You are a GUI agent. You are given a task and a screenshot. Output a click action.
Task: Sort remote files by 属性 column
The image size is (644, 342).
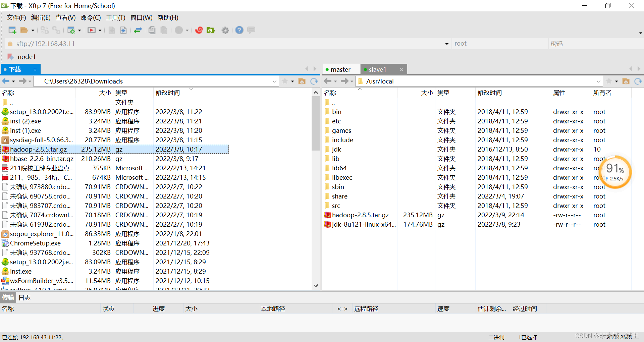pos(571,93)
